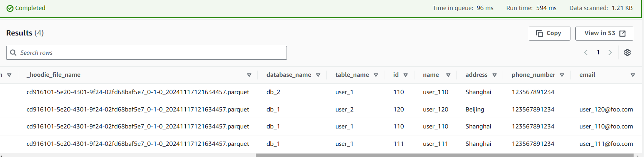The width and height of the screenshot is (644, 157).
Task: Select the user_120@foo.com email cell
Action: pyautogui.click(x=606, y=110)
